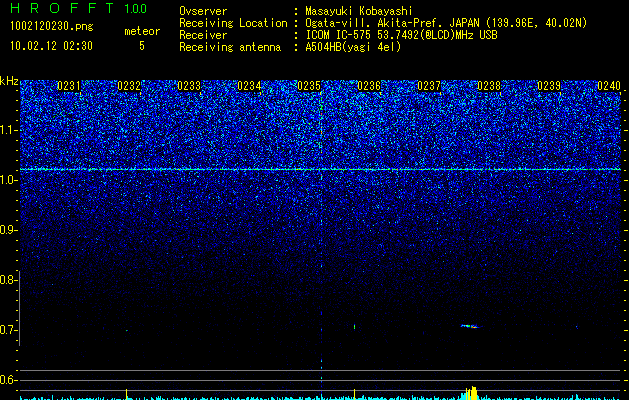Screen dimensions: 629x400
Task: Click the faint green echo dot near 0232
Action: pyautogui.click(x=126, y=331)
